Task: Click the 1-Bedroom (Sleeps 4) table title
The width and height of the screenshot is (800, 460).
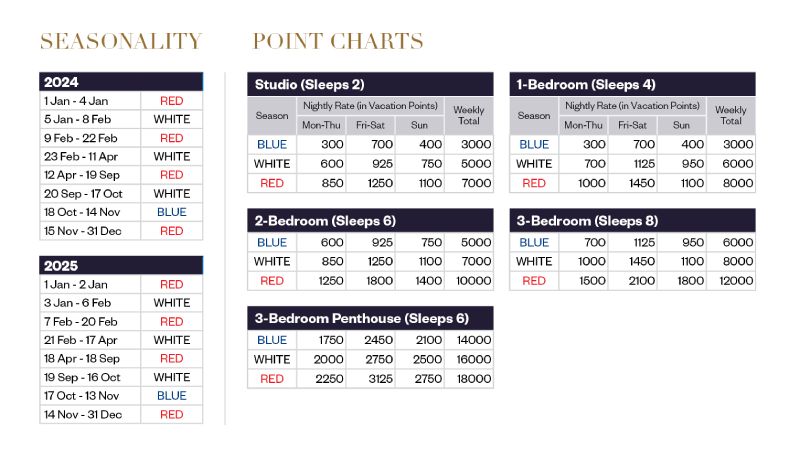Action: [632, 84]
